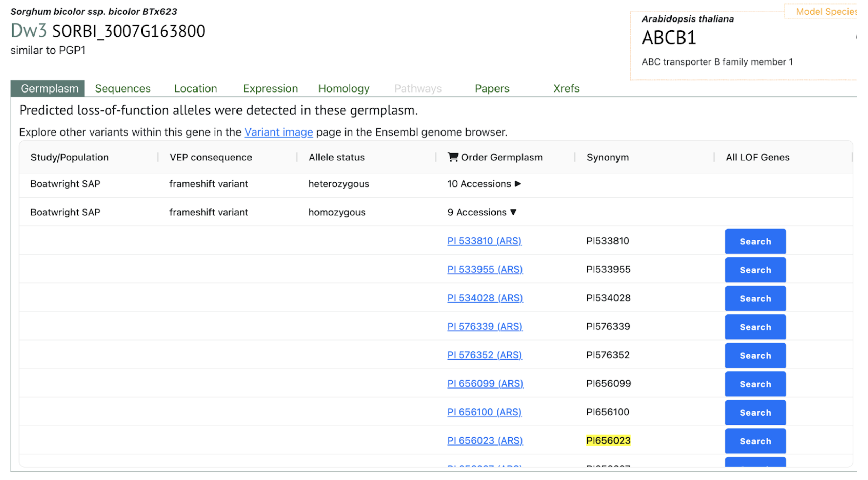Click the PI533810 synonym cell
Image resolution: width=868 pixels, height=480 pixels.
(608, 241)
